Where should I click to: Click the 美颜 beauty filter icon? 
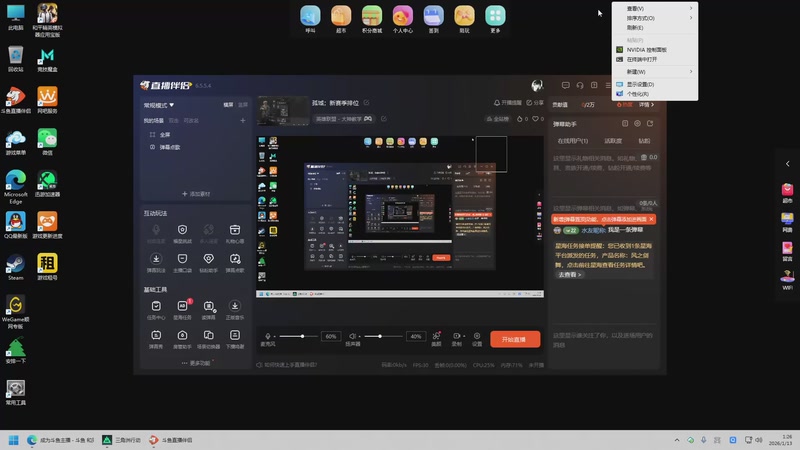[436, 336]
